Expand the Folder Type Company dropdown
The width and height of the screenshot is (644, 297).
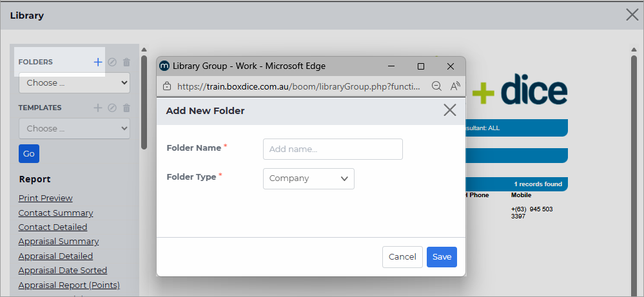point(308,178)
